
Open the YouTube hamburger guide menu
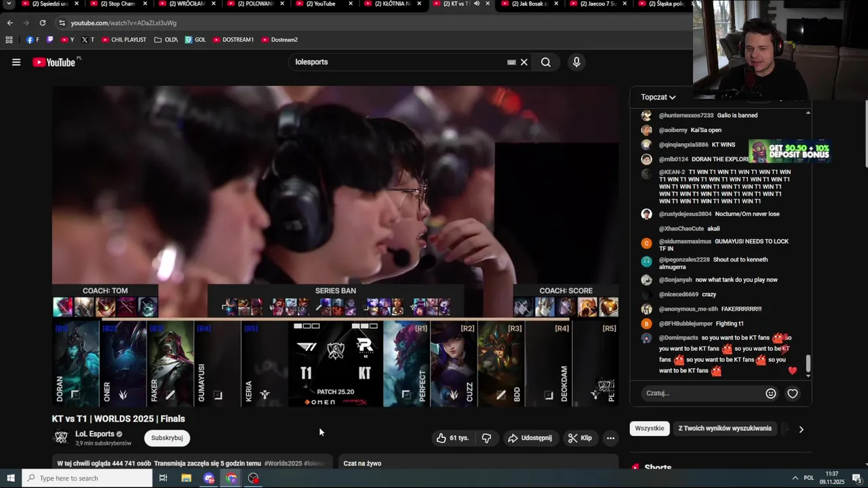tap(16, 62)
